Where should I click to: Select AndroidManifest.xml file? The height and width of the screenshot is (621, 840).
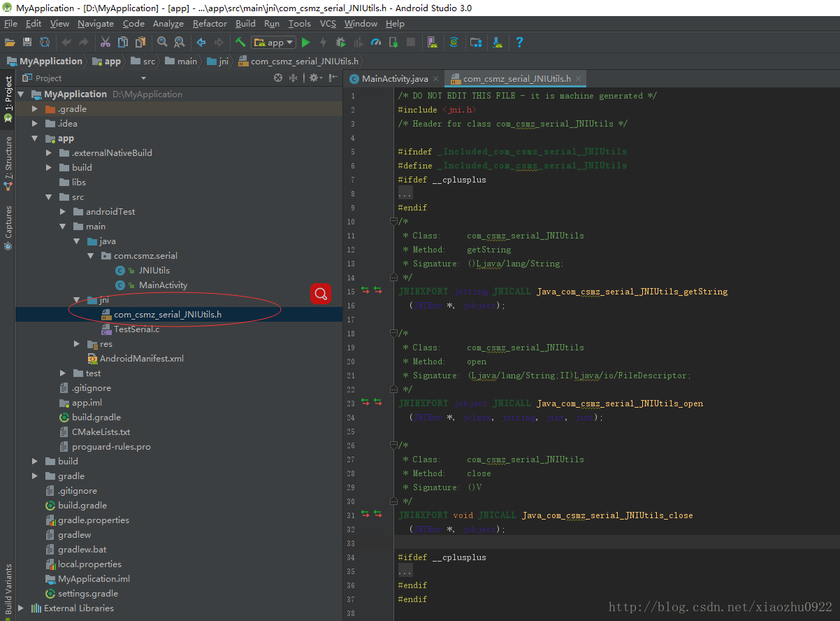click(142, 358)
